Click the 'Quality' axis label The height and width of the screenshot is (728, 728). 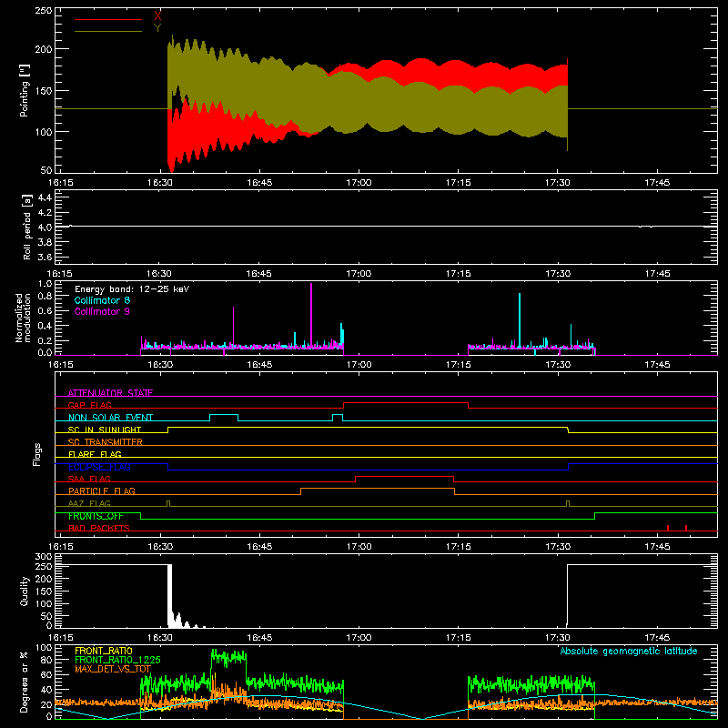[25, 591]
